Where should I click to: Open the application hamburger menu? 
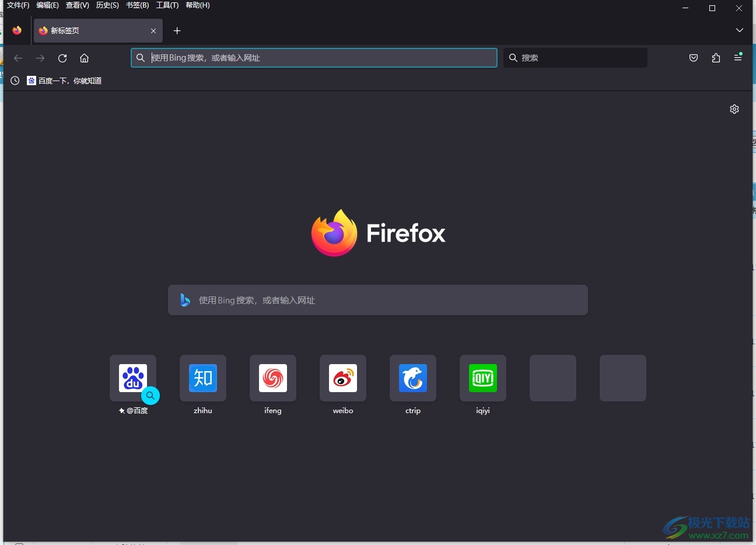click(738, 58)
